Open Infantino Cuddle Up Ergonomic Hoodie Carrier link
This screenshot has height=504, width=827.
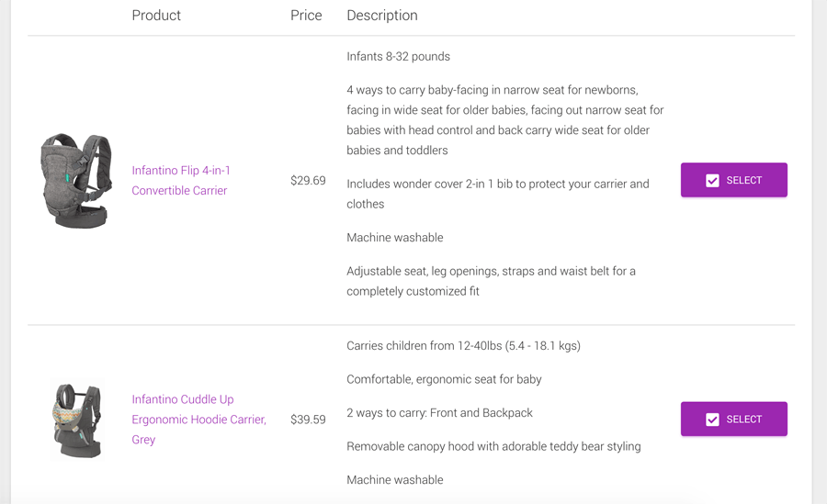click(198, 420)
